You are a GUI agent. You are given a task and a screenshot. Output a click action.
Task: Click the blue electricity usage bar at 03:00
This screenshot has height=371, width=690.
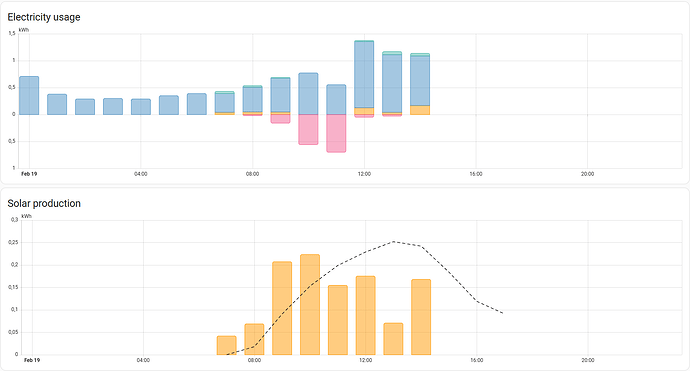tap(113, 107)
